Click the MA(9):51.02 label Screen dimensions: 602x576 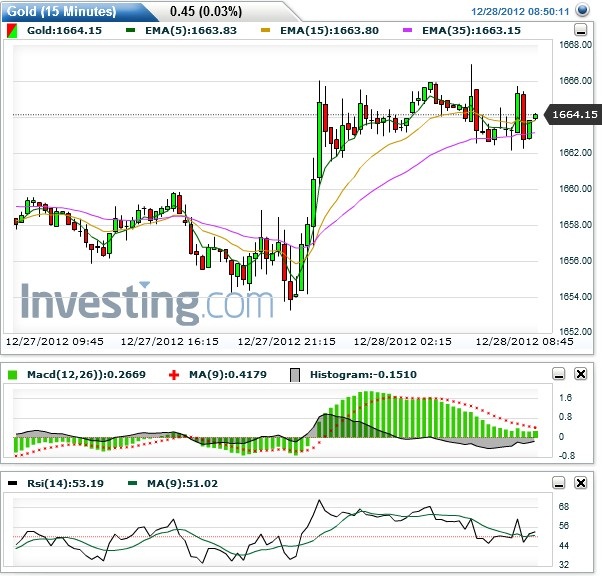(x=182, y=483)
